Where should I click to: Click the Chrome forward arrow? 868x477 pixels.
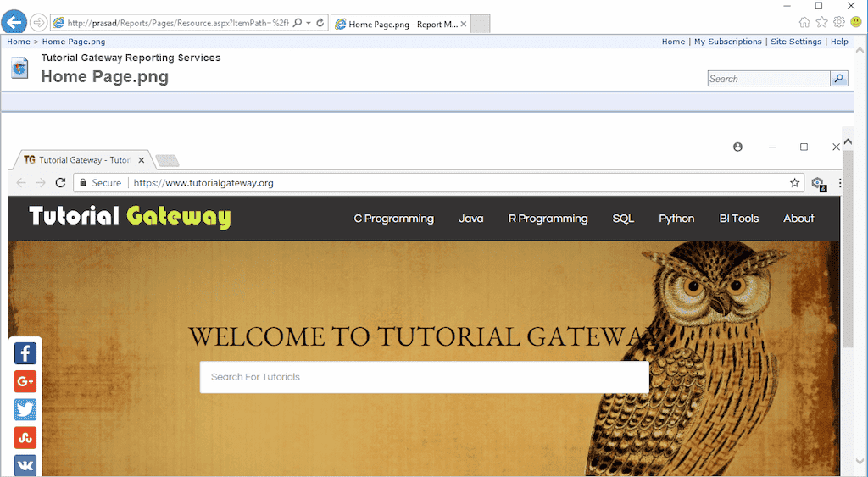41,183
